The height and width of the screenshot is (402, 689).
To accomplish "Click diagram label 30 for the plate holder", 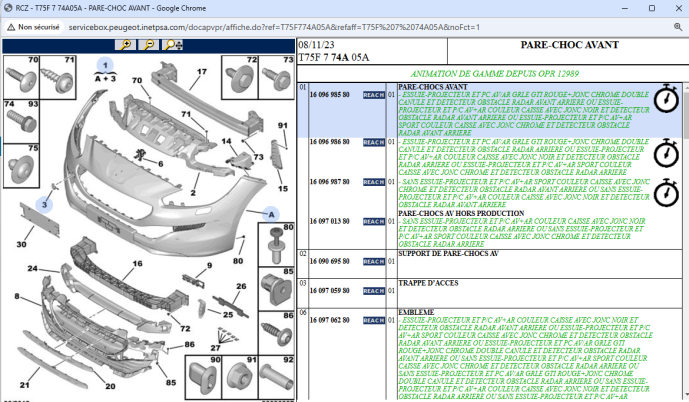I will coord(22,244).
